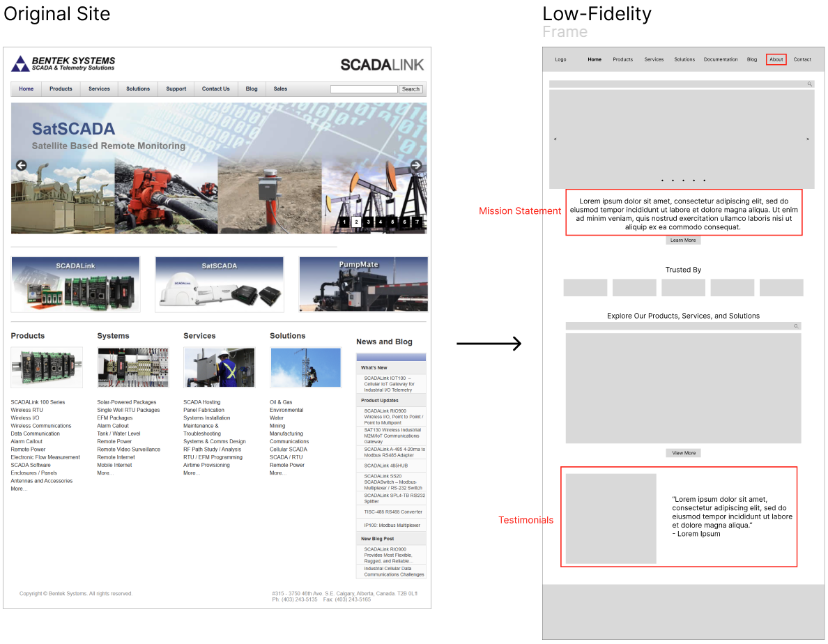This screenshot has width=828, height=644.
Task: Open Documentation in wireframe nav
Action: [x=720, y=60]
